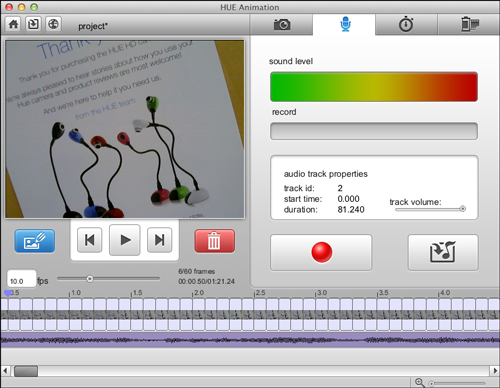Open the stopwatch time-lapse tab
Image resolution: width=500 pixels, height=388 pixels.
(406, 25)
